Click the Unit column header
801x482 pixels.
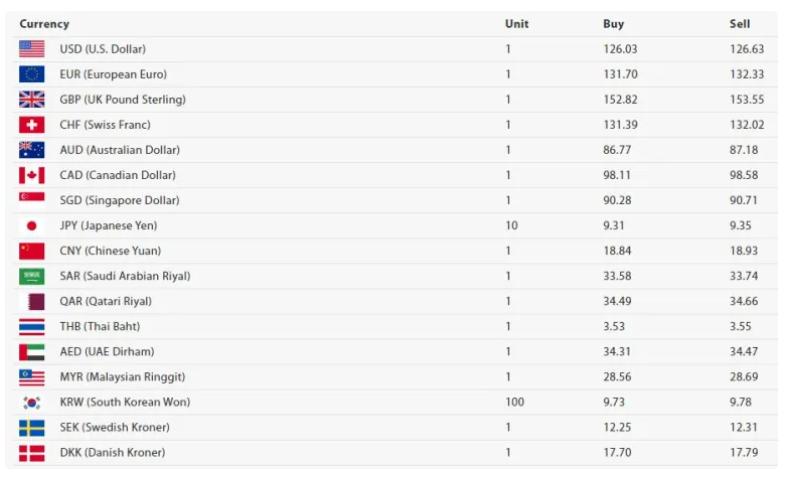click(x=517, y=24)
